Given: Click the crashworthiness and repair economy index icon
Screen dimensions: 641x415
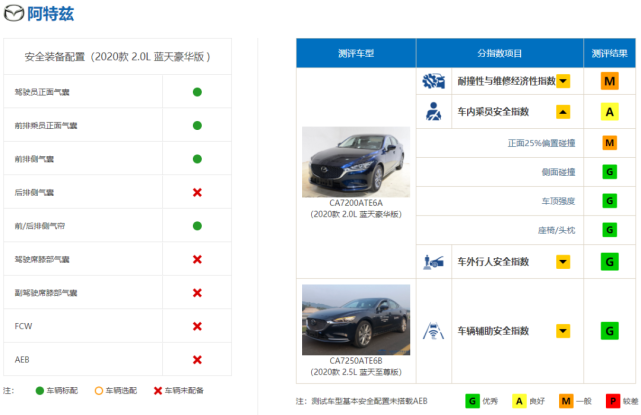Looking at the screenshot, I should 434,81.
